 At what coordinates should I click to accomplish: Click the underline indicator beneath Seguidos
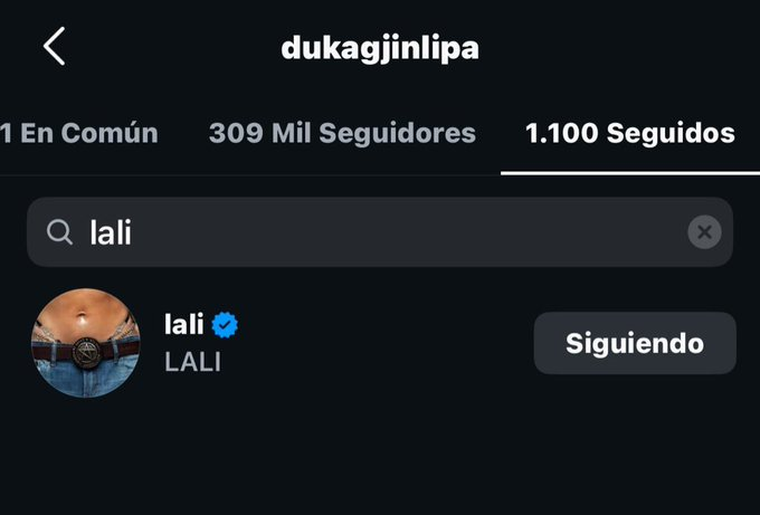click(x=630, y=172)
